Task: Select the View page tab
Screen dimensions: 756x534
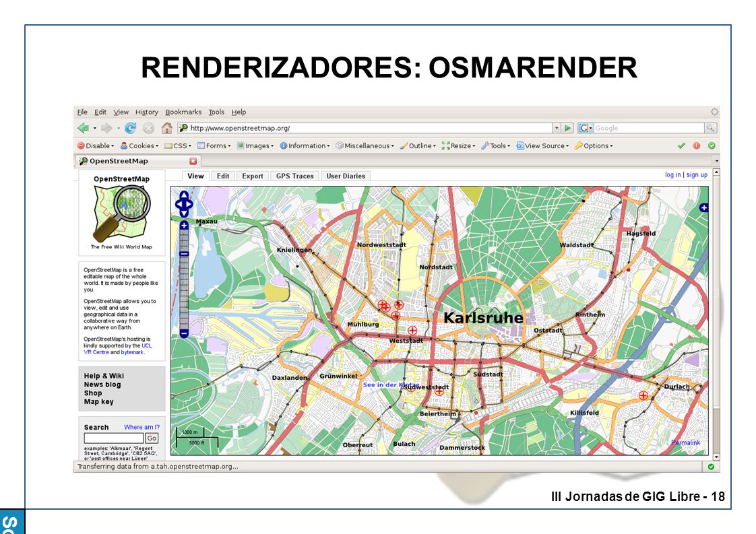Action: (x=196, y=176)
